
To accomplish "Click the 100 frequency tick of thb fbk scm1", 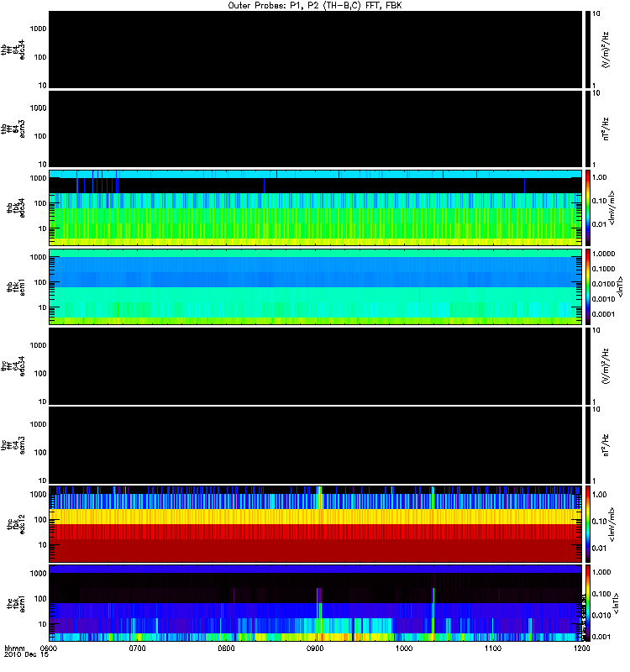I will [40, 282].
